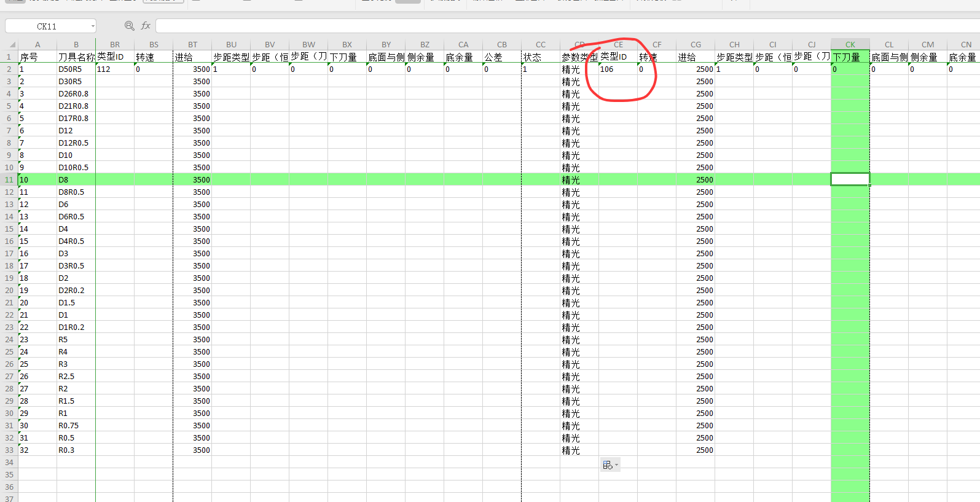Click the tool name cell D1R0.2
Image resolution: width=980 pixels, height=502 pixels.
click(76, 327)
